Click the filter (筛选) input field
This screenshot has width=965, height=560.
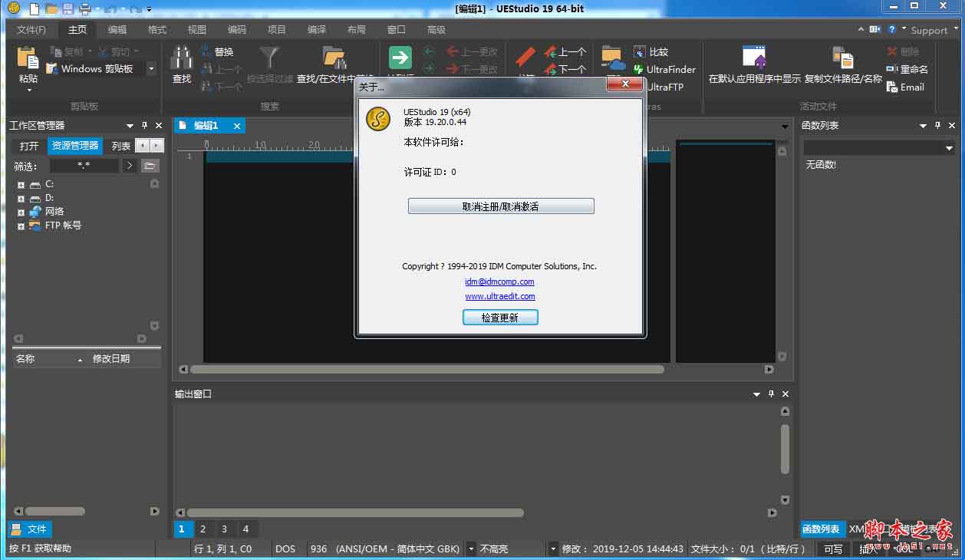pos(84,165)
